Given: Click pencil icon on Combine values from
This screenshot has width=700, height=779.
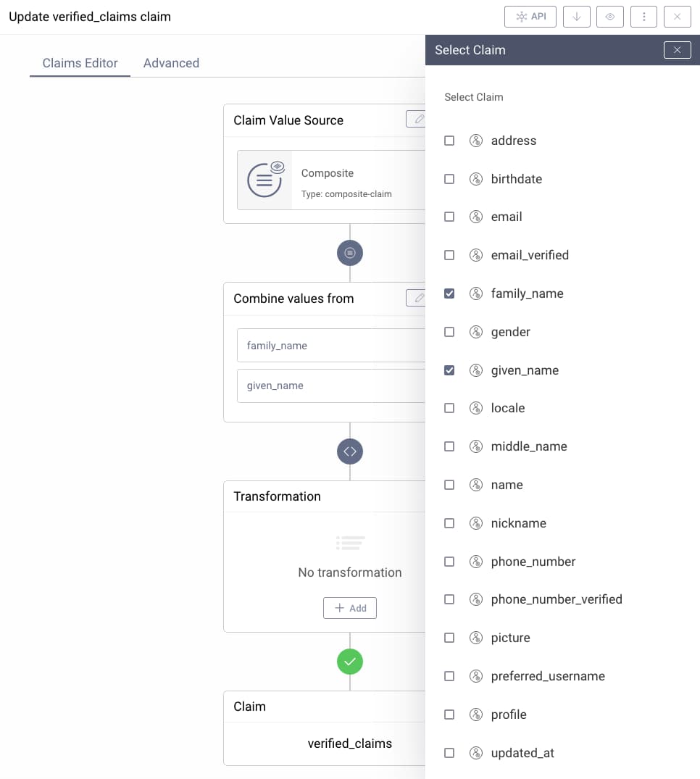Looking at the screenshot, I should pyautogui.click(x=417, y=298).
